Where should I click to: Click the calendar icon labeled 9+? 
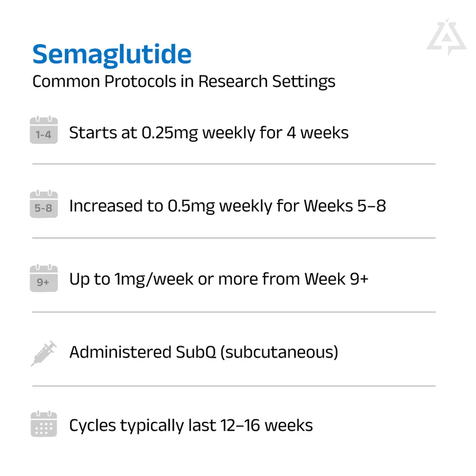pos(43,279)
